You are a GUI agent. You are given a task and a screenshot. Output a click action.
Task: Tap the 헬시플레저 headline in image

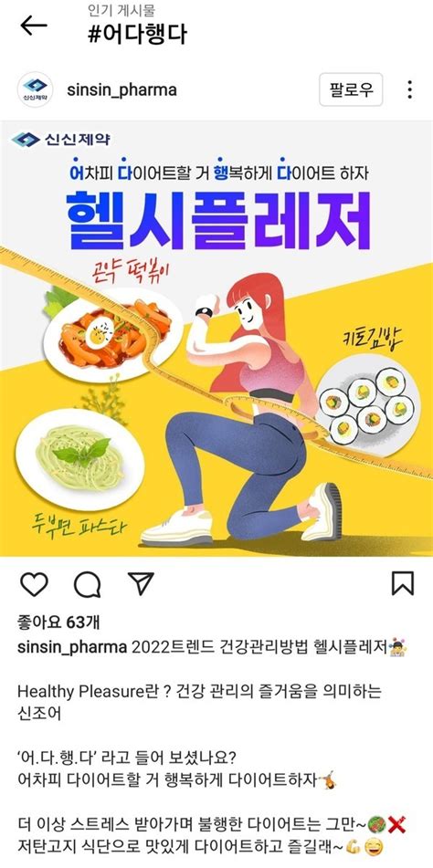(x=218, y=219)
